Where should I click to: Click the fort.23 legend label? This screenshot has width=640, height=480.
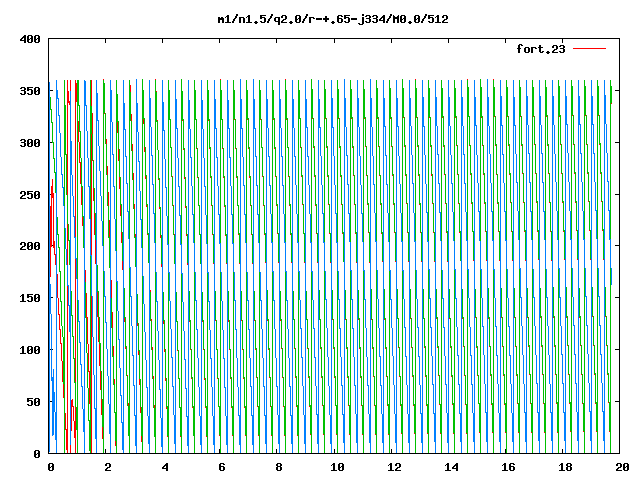(x=541, y=49)
